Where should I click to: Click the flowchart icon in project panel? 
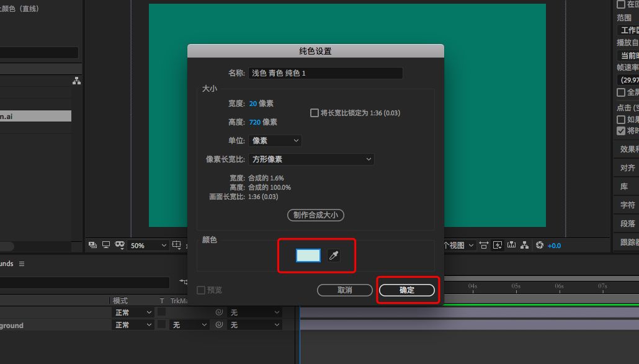[76, 81]
